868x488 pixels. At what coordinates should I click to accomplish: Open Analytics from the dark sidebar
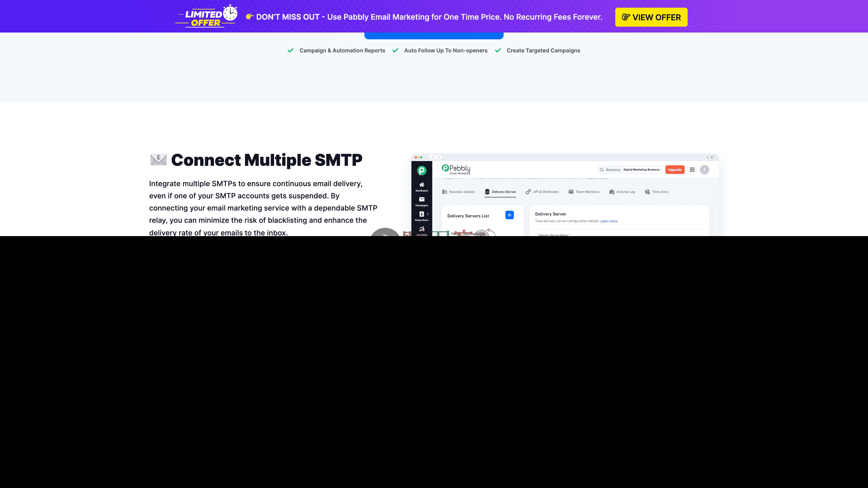(x=422, y=231)
